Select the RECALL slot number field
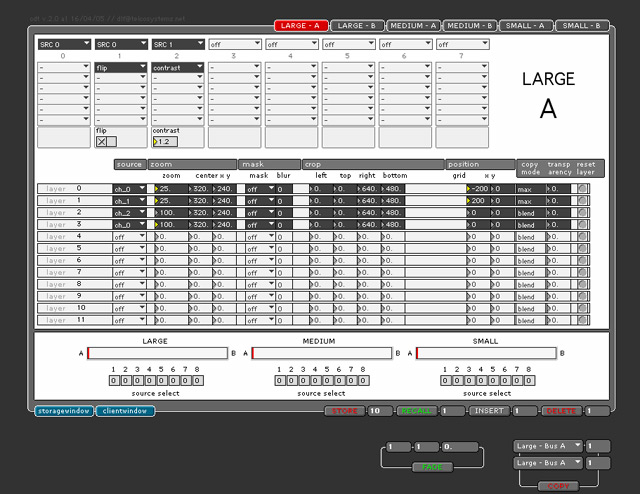 453,411
